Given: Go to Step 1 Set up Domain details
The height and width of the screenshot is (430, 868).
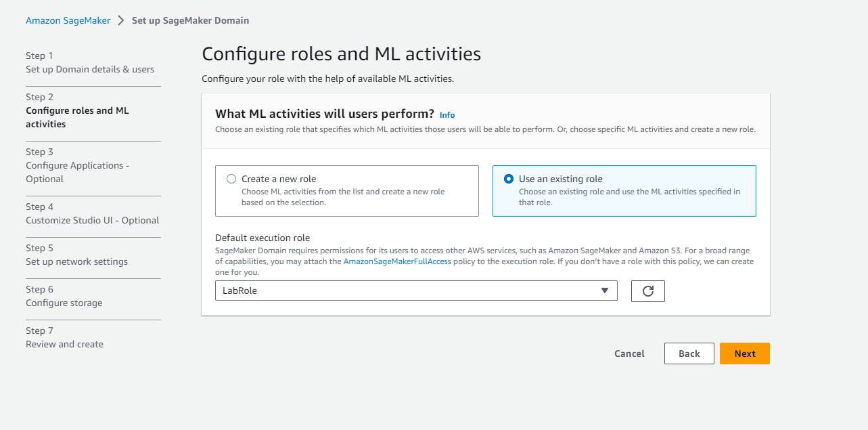Looking at the screenshot, I should (x=90, y=62).
